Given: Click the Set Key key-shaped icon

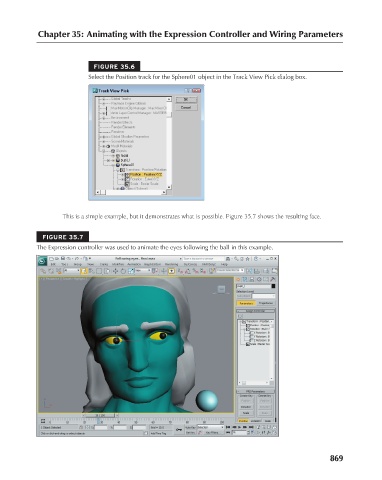Looking at the screenshot, I should pos(179,430).
